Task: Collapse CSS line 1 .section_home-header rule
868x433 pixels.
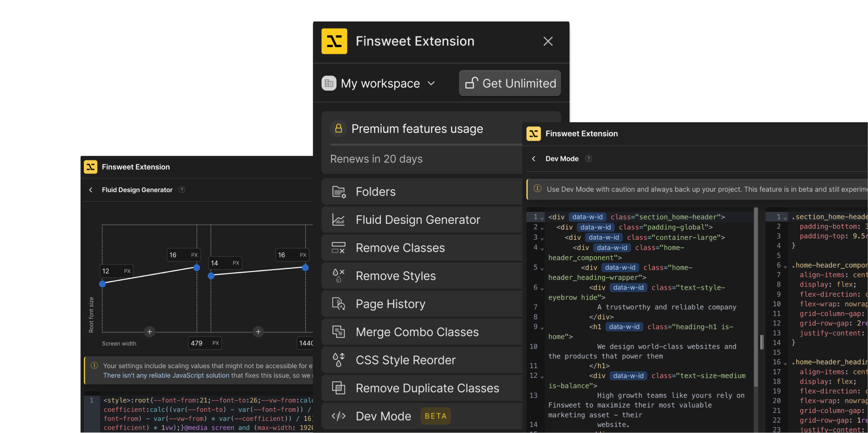Action: (785, 218)
